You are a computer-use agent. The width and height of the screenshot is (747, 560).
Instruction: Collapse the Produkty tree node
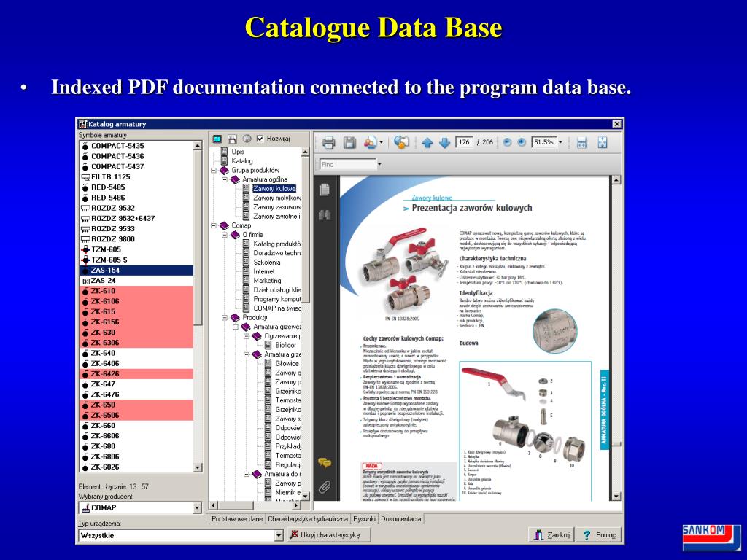[x=225, y=318]
